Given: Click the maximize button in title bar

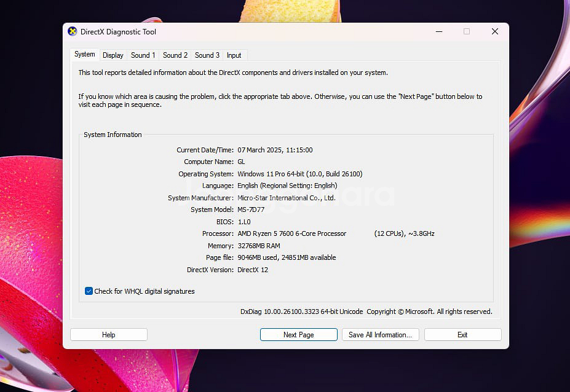Looking at the screenshot, I should [467, 31].
